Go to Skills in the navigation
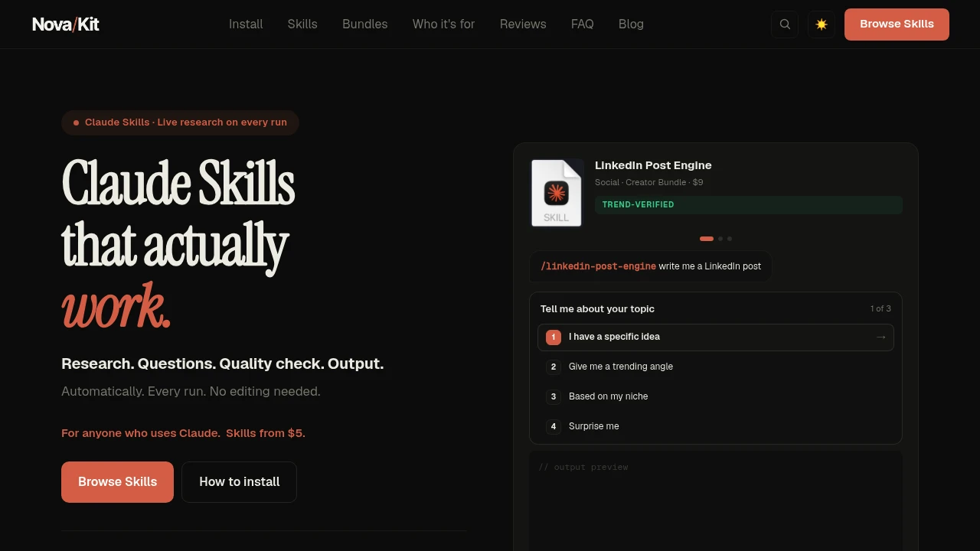 (302, 24)
